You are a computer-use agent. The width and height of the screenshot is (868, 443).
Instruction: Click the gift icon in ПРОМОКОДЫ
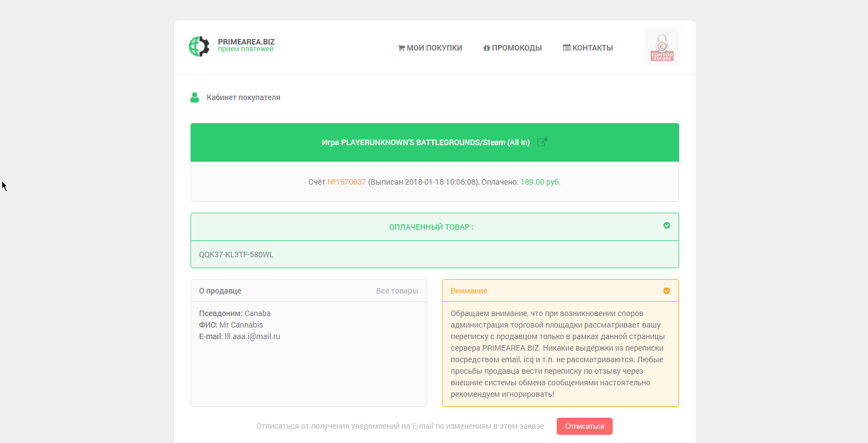pos(486,48)
